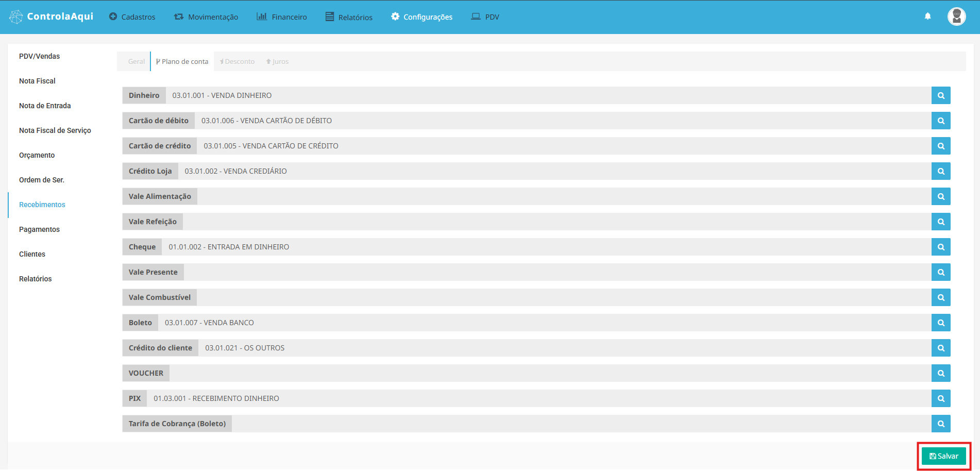Screen dimensions: 980x471
Task: Select the Juros tab
Action: [277, 61]
